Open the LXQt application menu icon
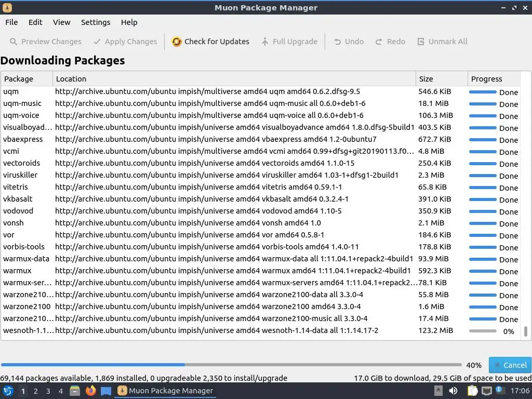Image resolution: width=532 pixels, height=399 pixels. coord(8,391)
